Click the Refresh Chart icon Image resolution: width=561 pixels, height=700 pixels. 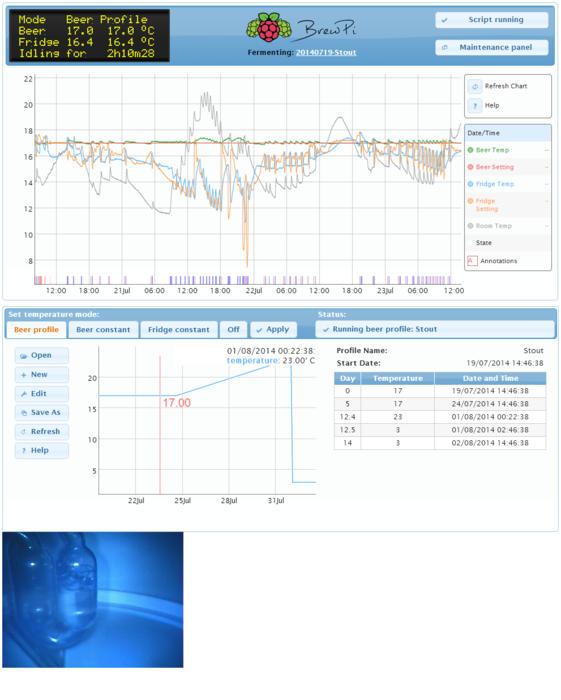pyautogui.click(x=475, y=86)
